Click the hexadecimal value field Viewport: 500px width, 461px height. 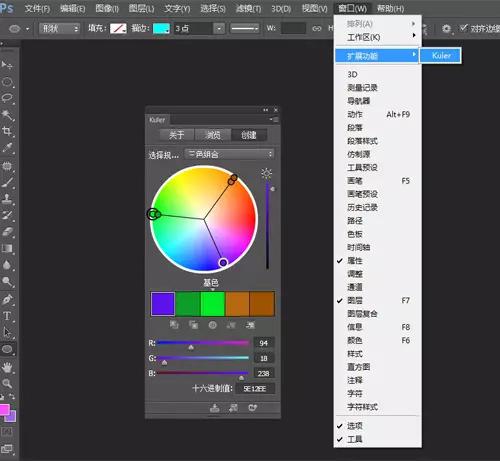255,389
